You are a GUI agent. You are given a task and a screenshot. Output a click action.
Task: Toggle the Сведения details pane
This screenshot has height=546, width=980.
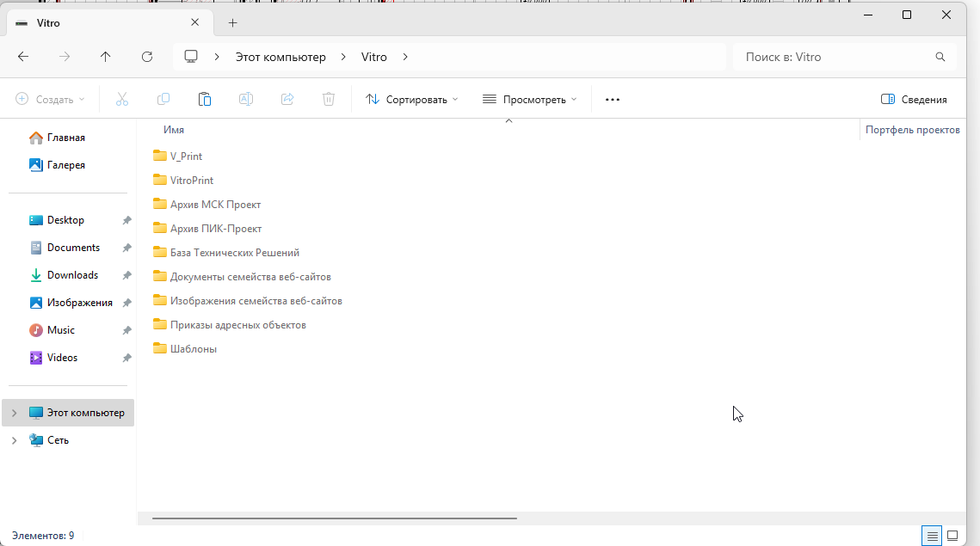[914, 100]
